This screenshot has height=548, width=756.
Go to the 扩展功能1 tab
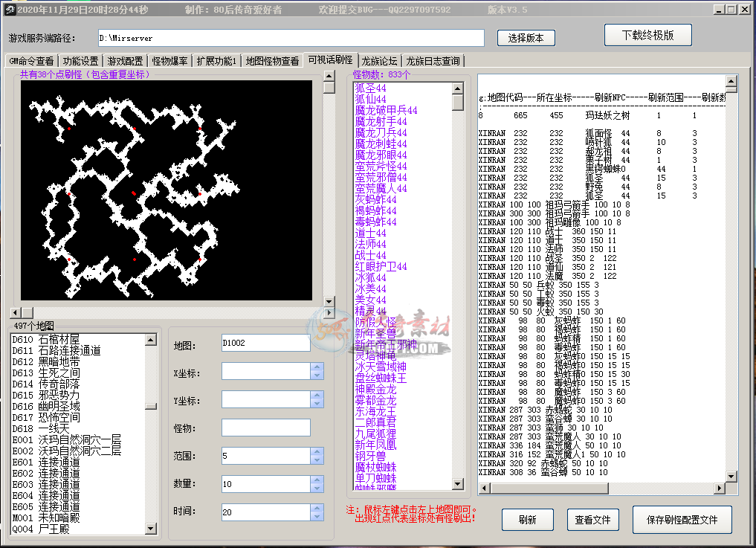tap(216, 61)
